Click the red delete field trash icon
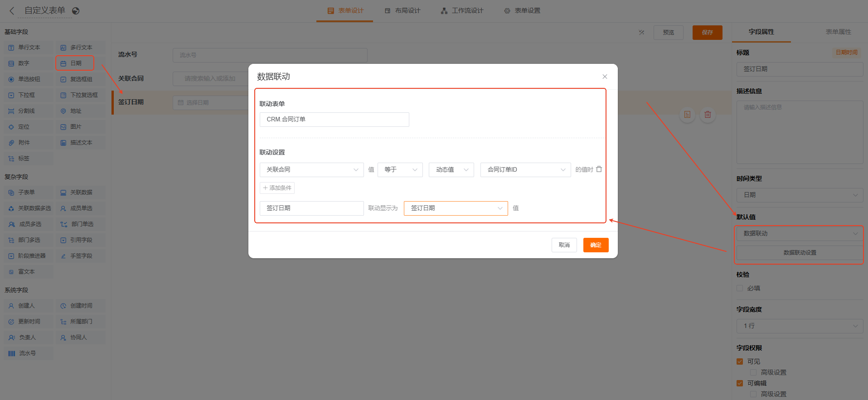The height and width of the screenshot is (400, 868). [708, 115]
